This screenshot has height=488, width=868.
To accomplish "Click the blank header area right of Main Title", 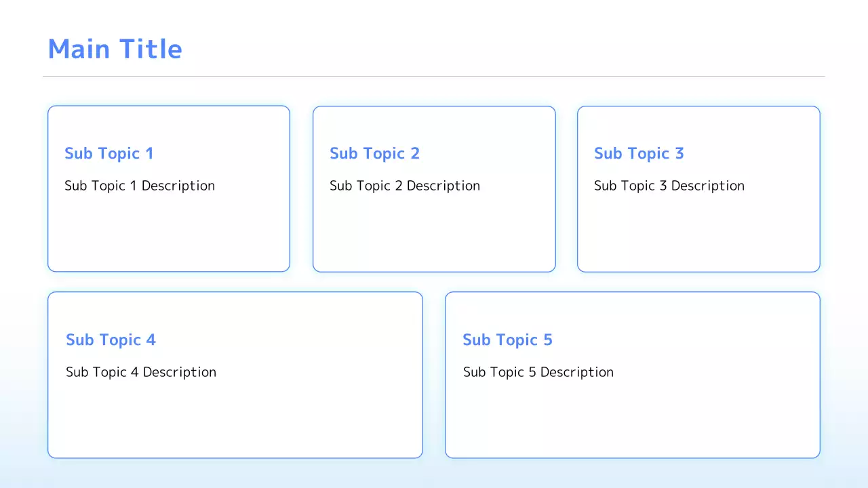I will tap(509, 49).
